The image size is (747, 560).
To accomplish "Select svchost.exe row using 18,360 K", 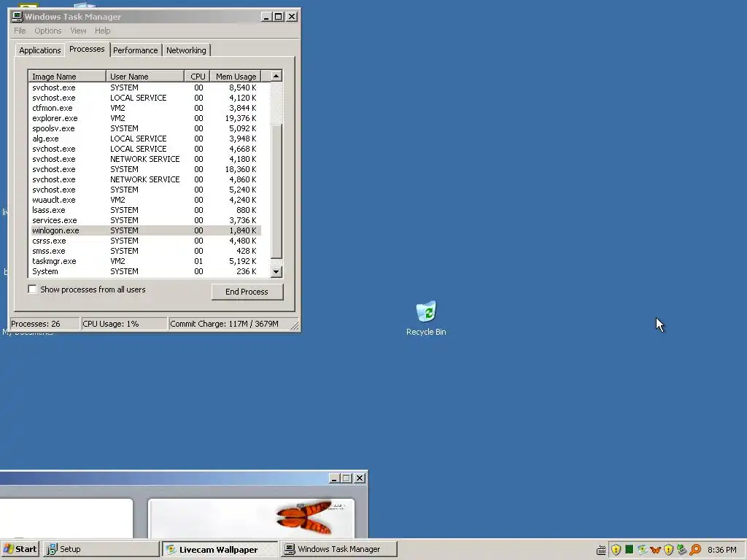I will click(x=144, y=169).
